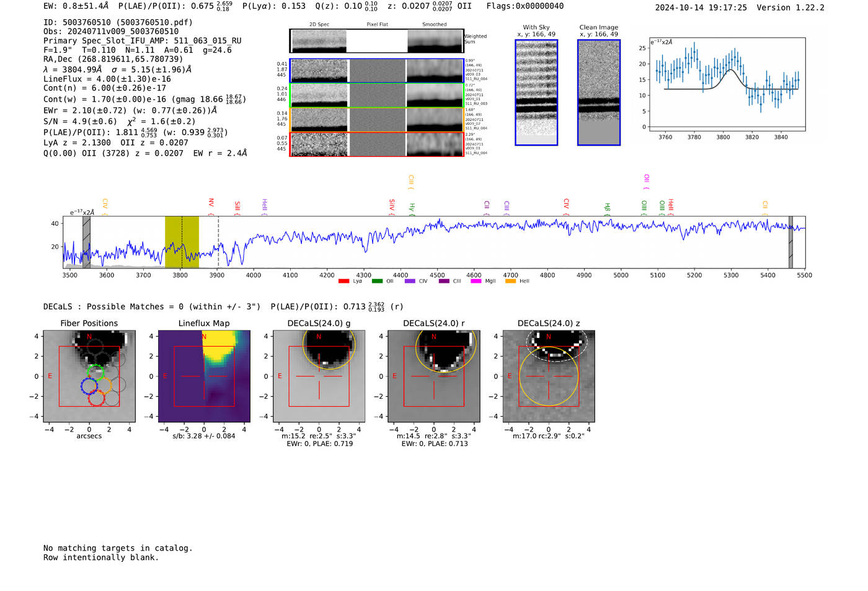
Task: Click the 'Smoothed' column header
Action: [434, 24]
